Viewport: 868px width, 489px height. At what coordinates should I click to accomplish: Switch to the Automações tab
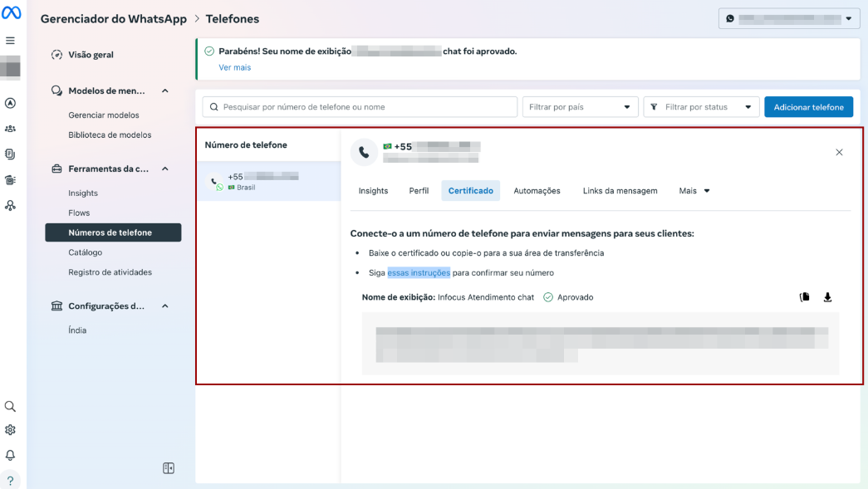[x=537, y=191]
